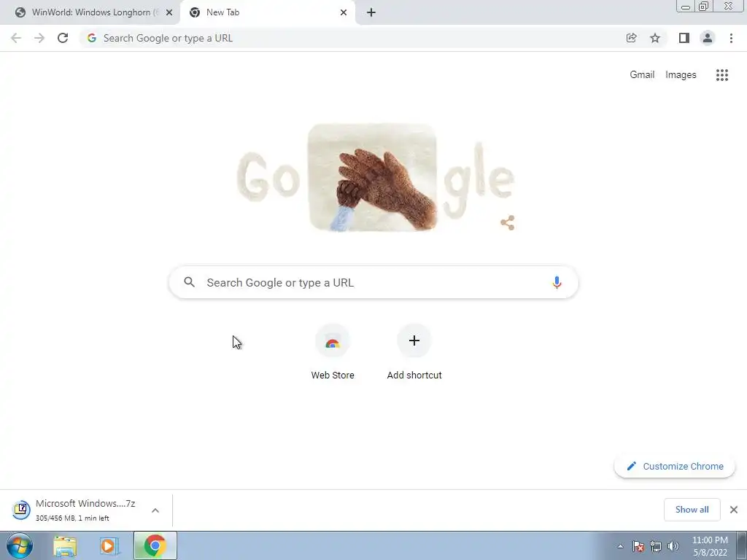Bookmark this tab with the star icon
Image resolution: width=747 pixels, height=560 pixels.
coord(655,38)
